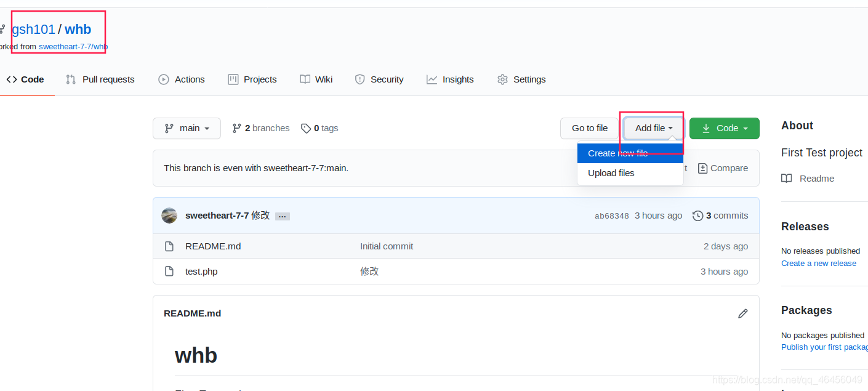Expand commit message ellipsis button

[283, 216]
